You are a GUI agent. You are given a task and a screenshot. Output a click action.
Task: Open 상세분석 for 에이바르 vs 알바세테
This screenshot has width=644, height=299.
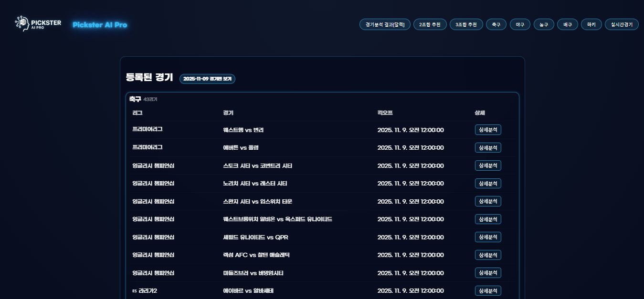(x=488, y=291)
